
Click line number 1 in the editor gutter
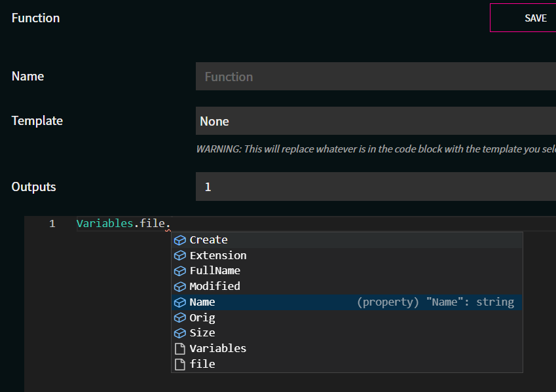[x=52, y=224]
